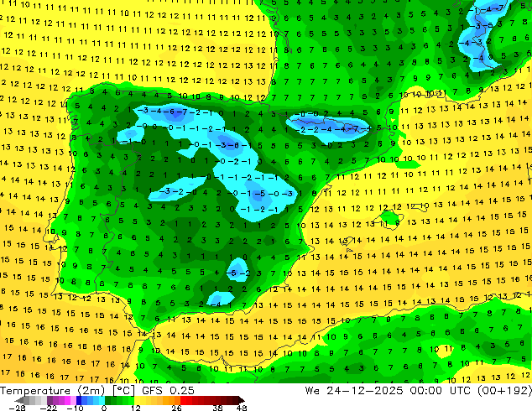Select the bright magenta legend swatch
Image resolution: width=532 pixels, height=411 pixels.
pos(67,400)
